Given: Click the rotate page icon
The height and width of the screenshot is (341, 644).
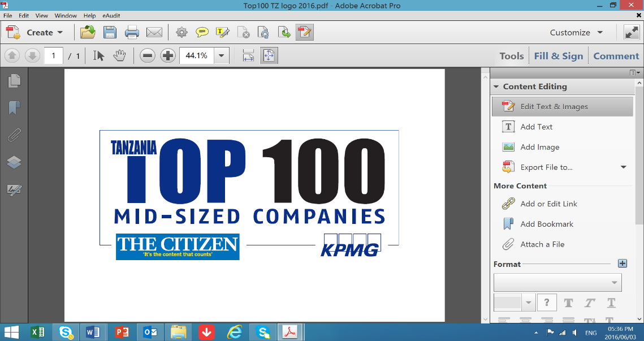Looking at the screenshot, I should 263,32.
